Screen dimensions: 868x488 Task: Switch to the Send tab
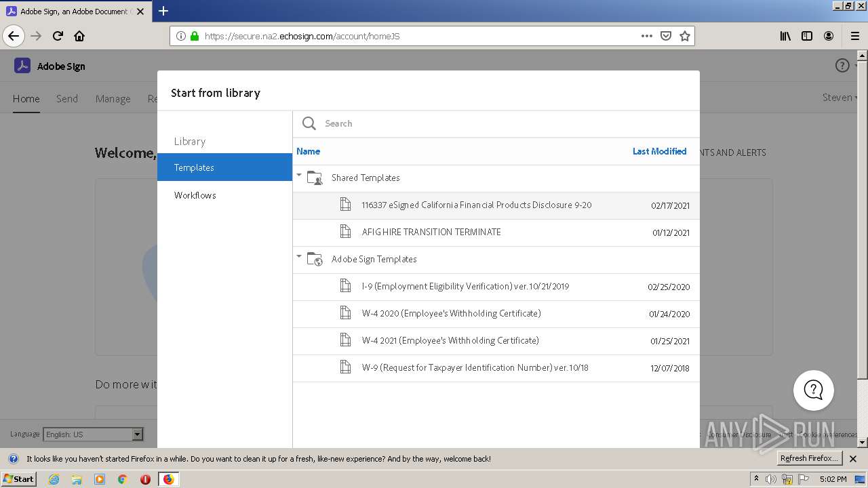pyautogui.click(x=66, y=98)
